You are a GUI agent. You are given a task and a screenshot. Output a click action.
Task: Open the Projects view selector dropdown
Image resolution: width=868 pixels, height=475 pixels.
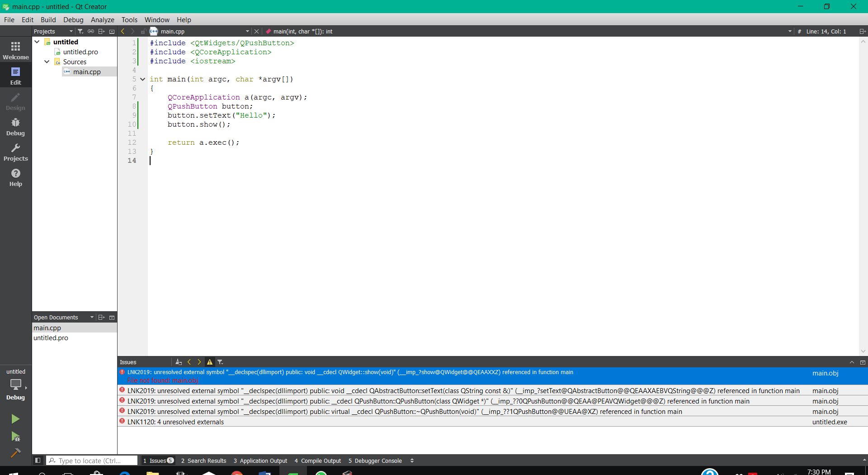(54, 31)
